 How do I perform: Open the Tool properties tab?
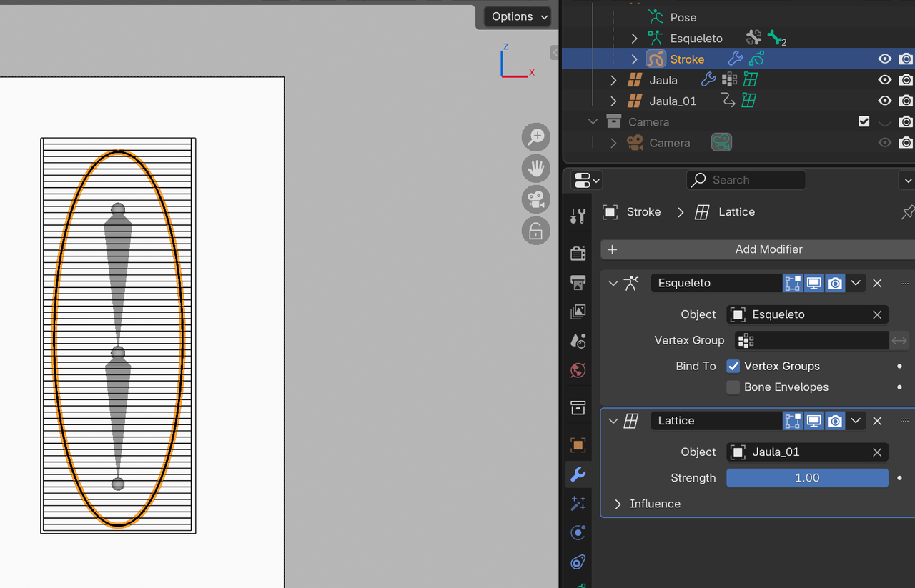pos(578,216)
